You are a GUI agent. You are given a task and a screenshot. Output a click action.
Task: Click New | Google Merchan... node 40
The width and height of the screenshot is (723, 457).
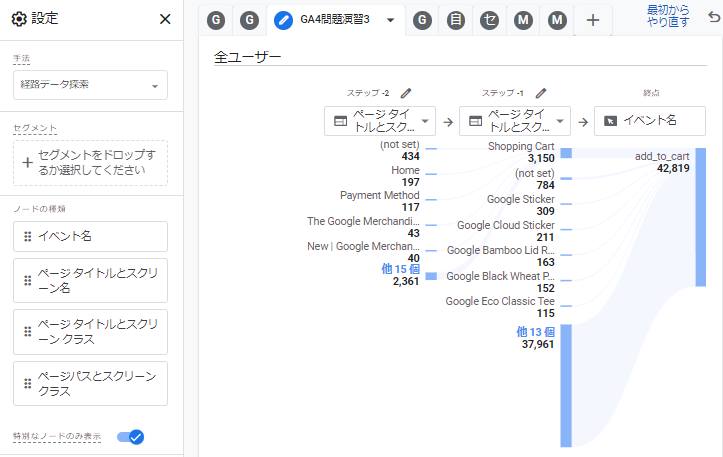[x=363, y=252]
